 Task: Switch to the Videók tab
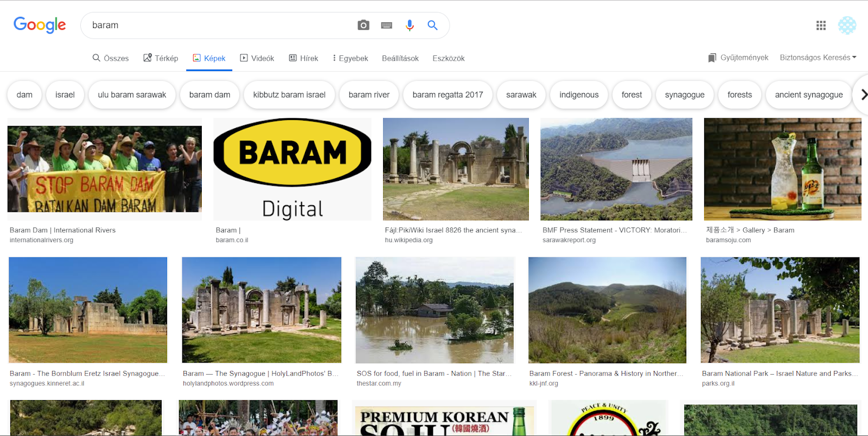[x=257, y=58]
